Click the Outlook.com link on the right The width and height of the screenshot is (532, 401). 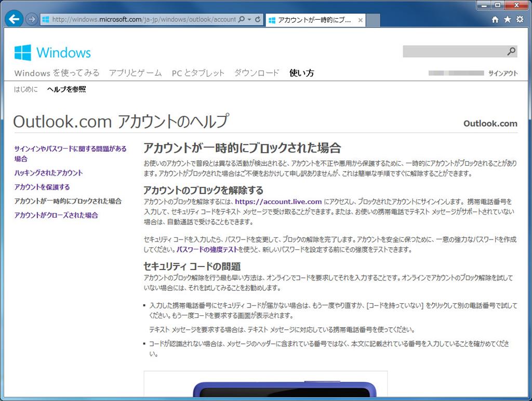pyautogui.click(x=490, y=124)
